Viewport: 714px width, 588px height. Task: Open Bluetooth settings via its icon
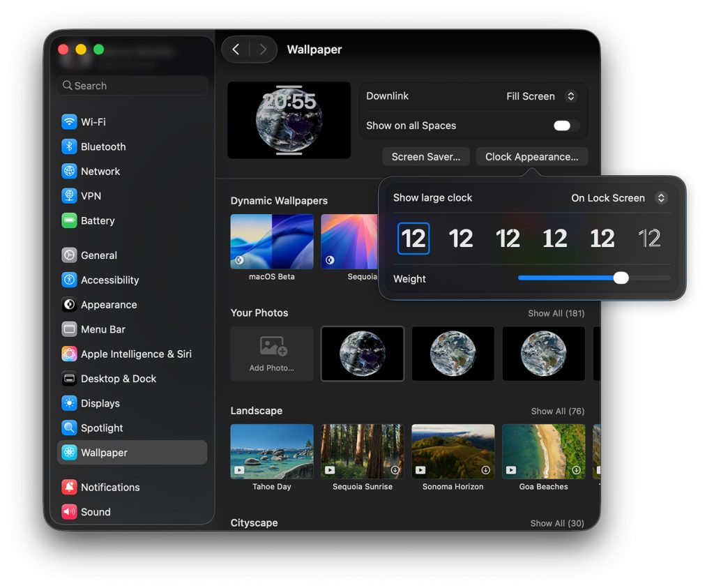[69, 146]
